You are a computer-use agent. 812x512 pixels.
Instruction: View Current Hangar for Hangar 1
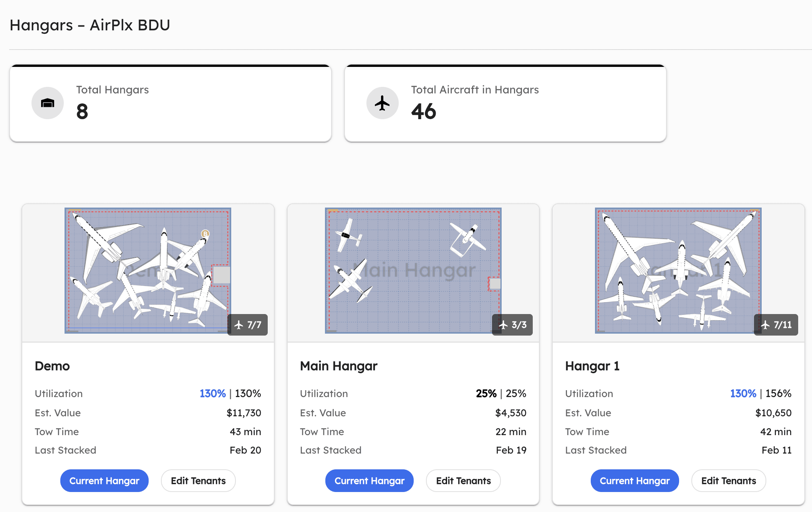tap(635, 480)
